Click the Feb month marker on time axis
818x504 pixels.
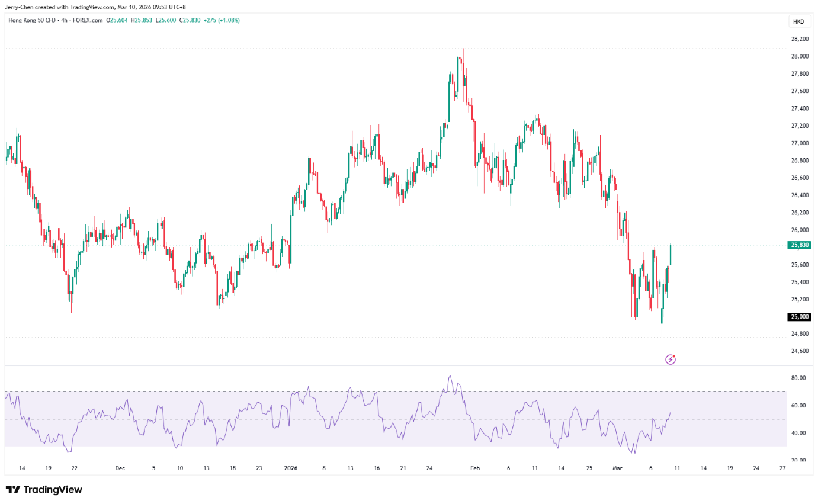(474, 468)
